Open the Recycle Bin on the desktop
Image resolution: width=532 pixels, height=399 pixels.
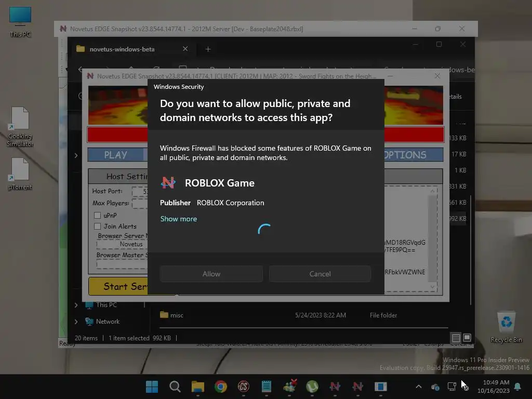tap(506, 327)
